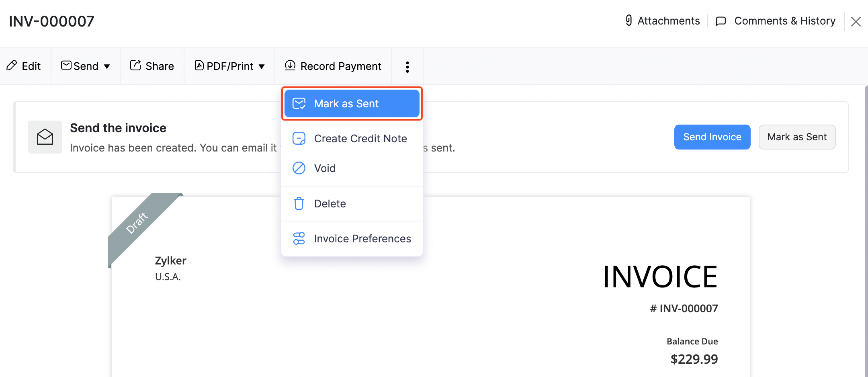Screen dimensions: 868x377
Task: Click the Send envelope icon in toolbar
Action: tap(66, 66)
